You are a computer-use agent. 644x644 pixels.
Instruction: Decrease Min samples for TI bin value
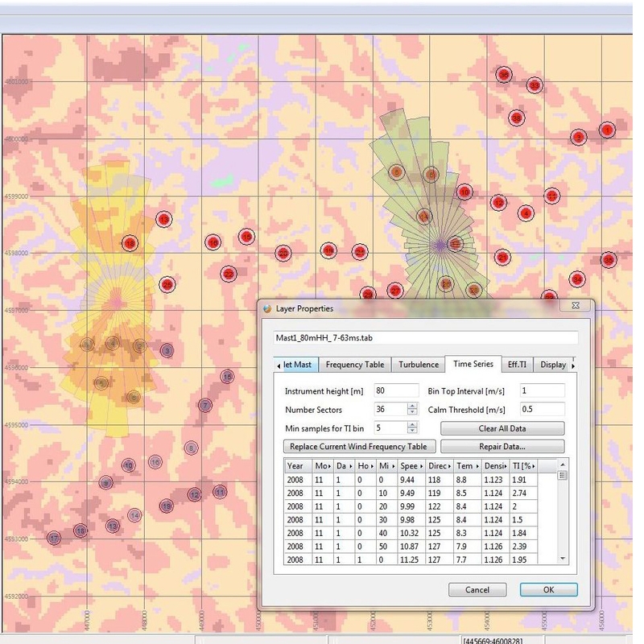click(413, 431)
